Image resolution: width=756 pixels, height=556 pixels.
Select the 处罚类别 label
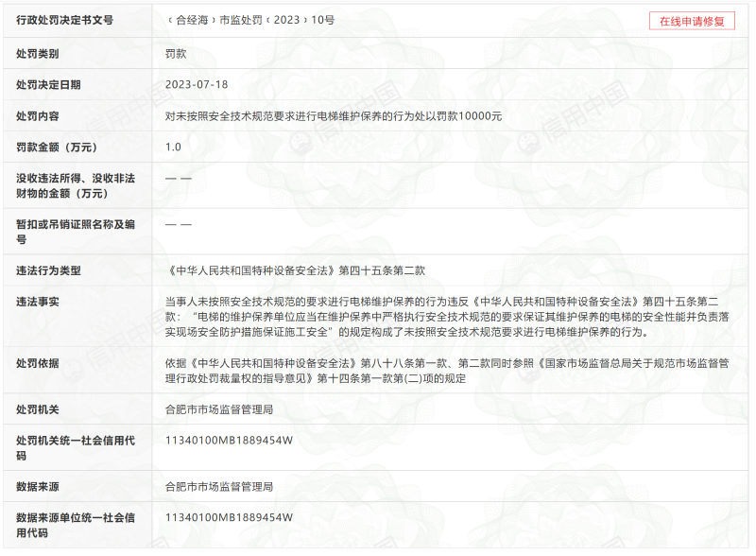point(38,54)
